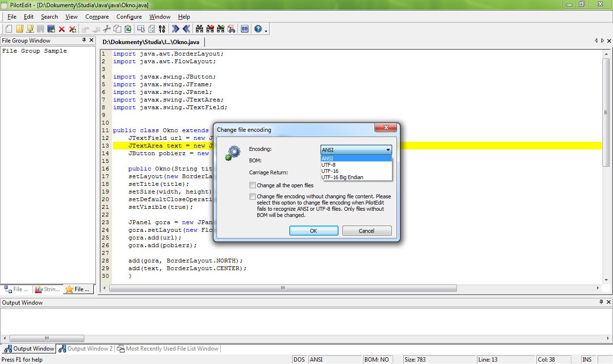Click the Output Window horizontal scrollbar
This screenshot has width=613, height=364.
coord(46,338)
